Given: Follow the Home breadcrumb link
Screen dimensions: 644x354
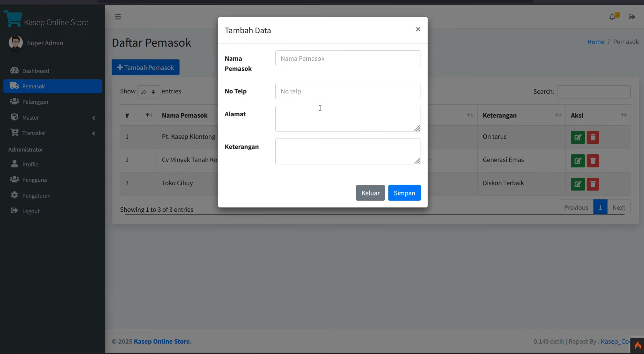Looking at the screenshot, I should tap(596, 42).
